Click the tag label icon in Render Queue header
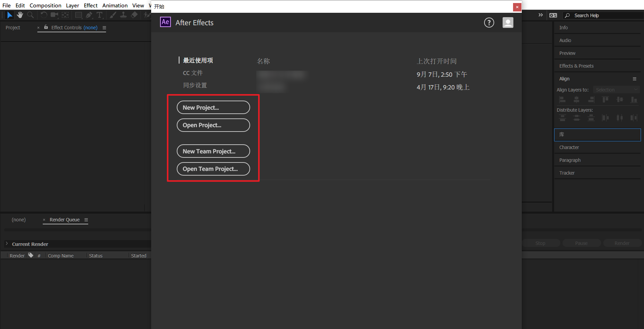The width and height of the screenshot is (644, 329). [x=31, y=255]
